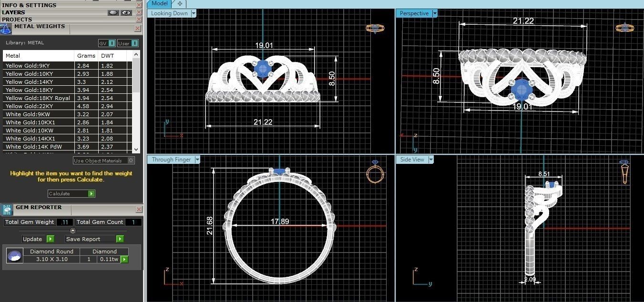Select the White Gold:14K PdW row

pyautogui.click(x=68, y=147)
